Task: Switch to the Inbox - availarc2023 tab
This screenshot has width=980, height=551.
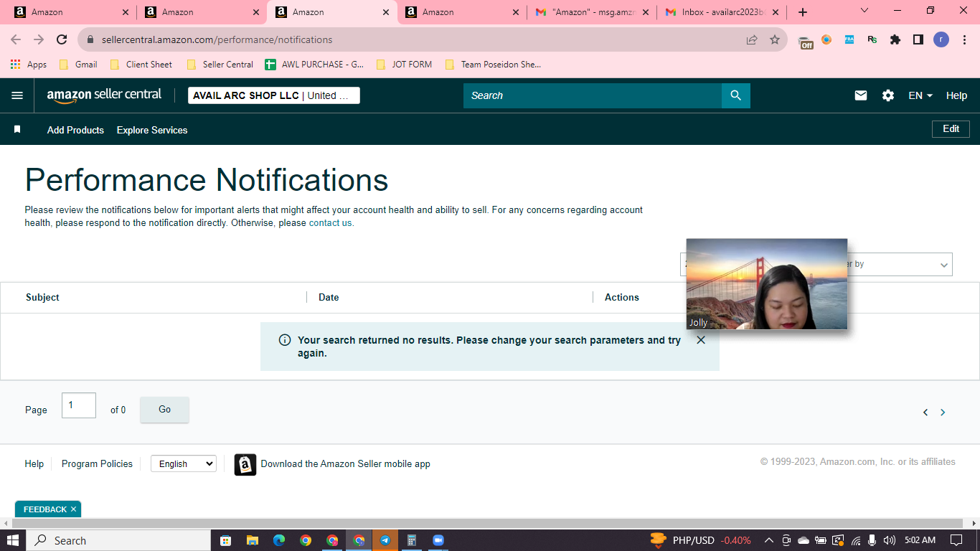Action: (721, 12)
